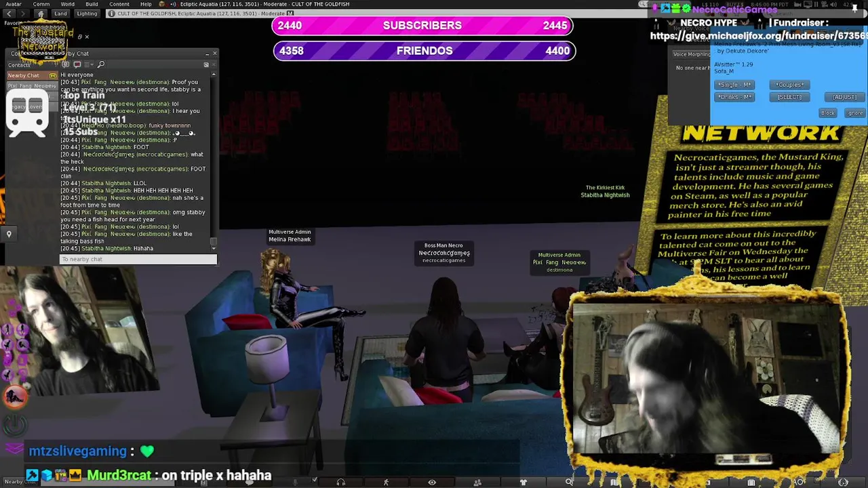The width and height of the screenshot is (868, 488).
Task: Click Pixi Fang's name tag above avatar
Action: tap(559, 262)
